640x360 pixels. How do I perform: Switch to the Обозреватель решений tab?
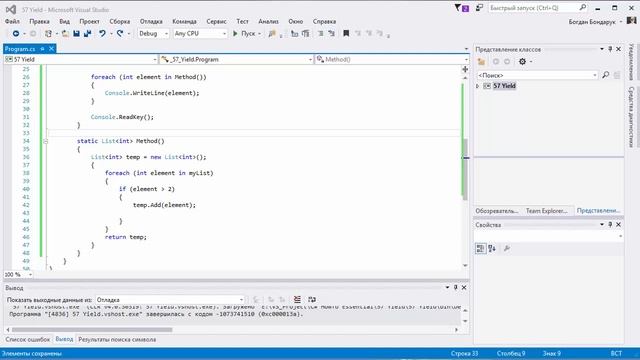click(497, 211)
